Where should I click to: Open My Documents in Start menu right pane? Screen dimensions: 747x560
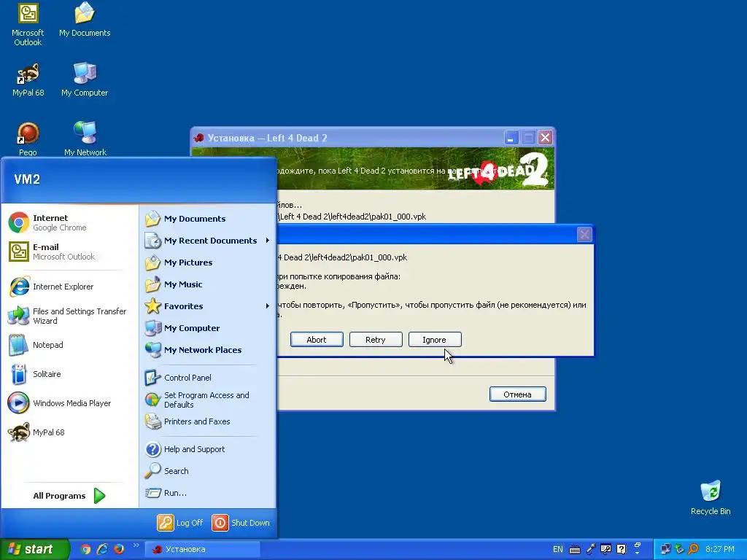(x=206, y=219)
